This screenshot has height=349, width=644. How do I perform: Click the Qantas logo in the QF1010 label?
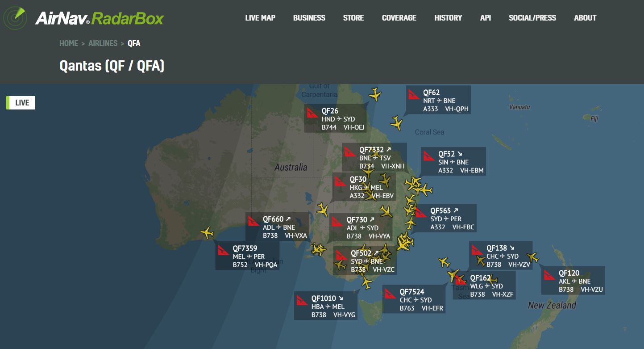coord(302,300)
